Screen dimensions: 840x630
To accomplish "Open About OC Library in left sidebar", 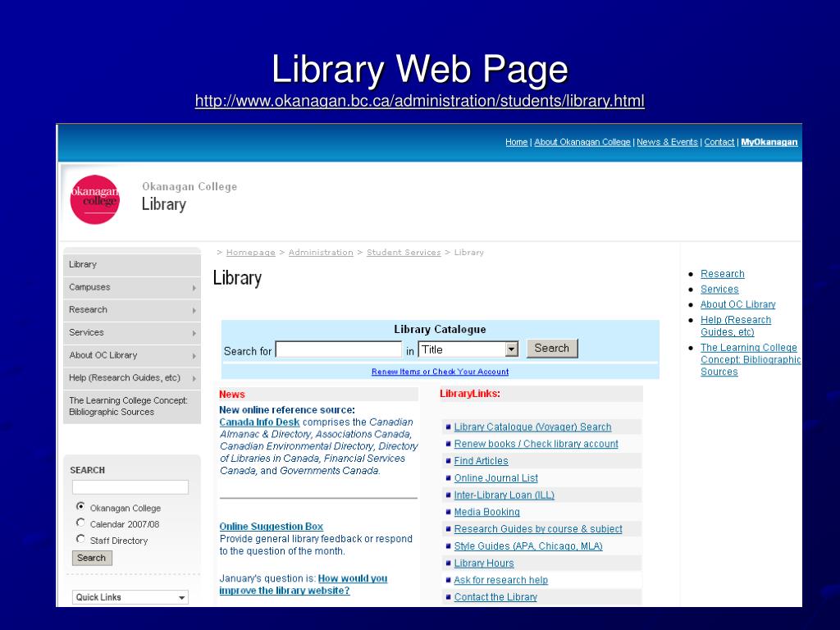I will point(132,355).
